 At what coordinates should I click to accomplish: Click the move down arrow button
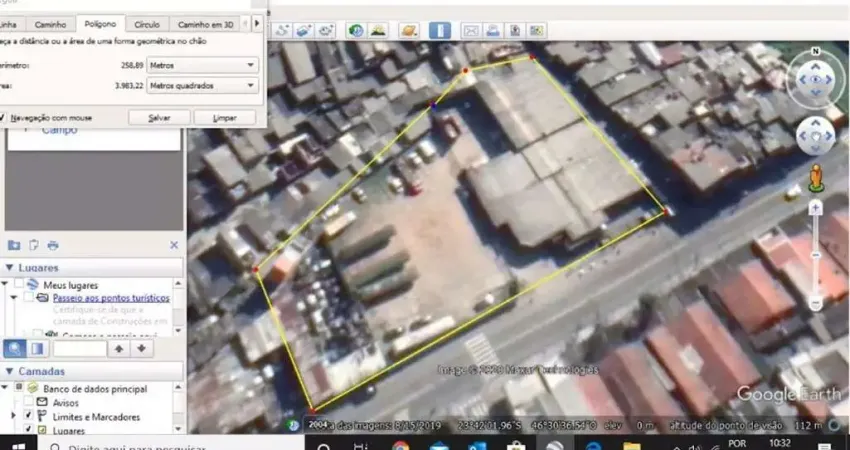pyautogui.click(x=141, y=349)
